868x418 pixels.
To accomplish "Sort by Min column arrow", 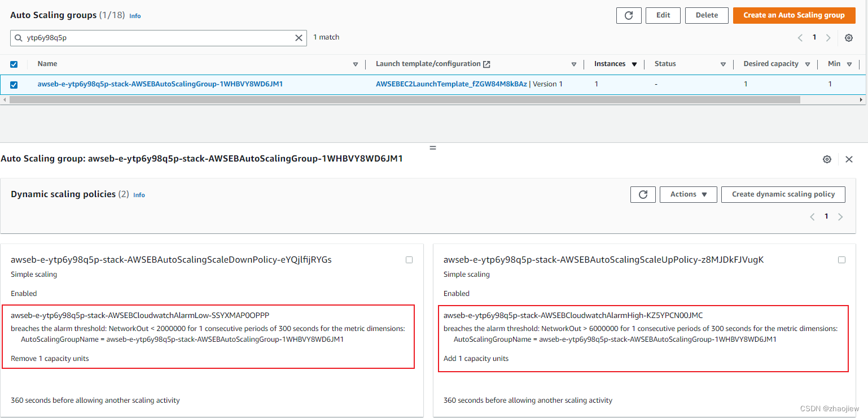I will (x=850, y=64).
